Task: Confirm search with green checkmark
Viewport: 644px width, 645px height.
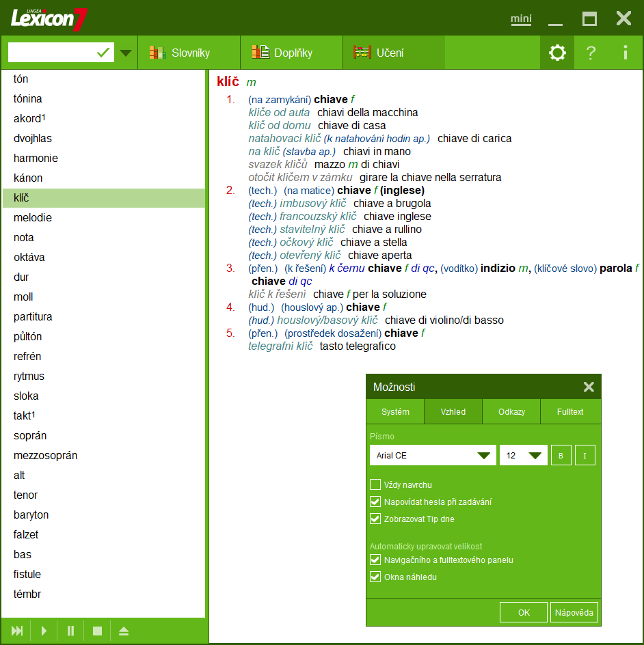Action: click(x=103, y=53)
